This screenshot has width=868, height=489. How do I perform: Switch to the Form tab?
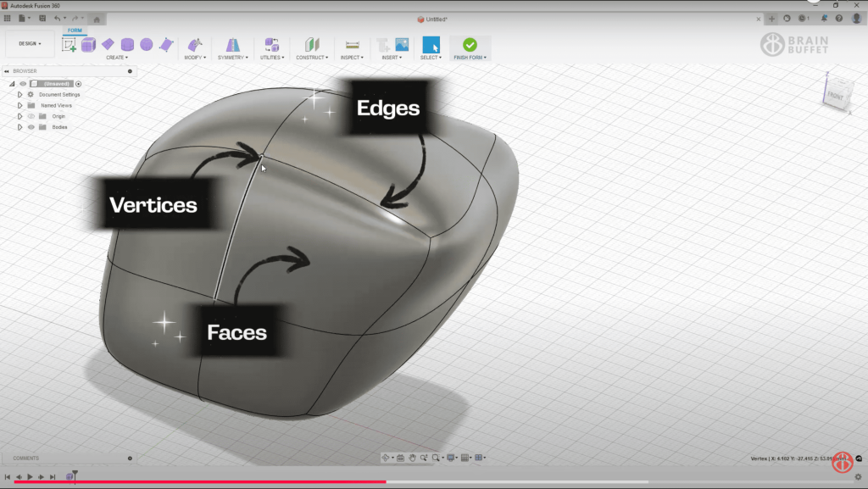[x=75, y=30]
